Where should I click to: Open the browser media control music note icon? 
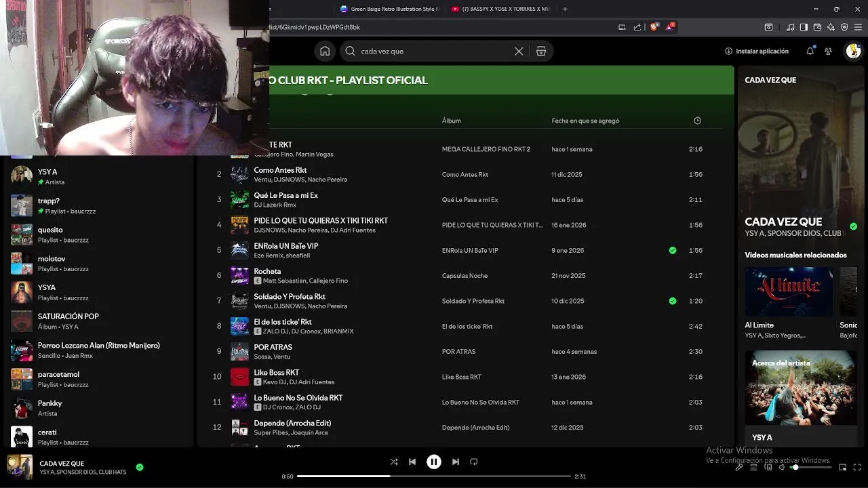790,27
